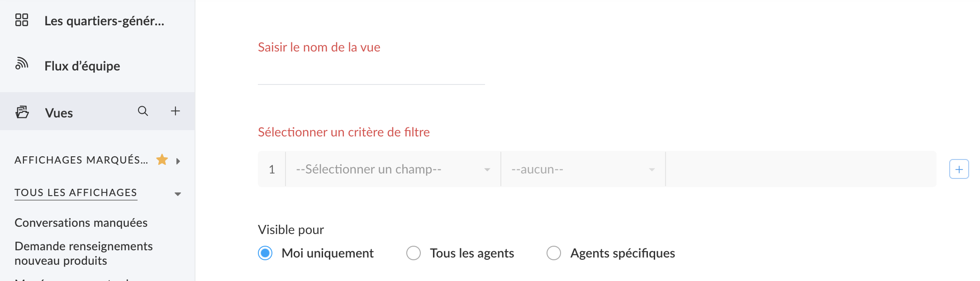Viewport: 980px width, 281px height.
Task: Open Demande renseignements nouveau produits view
Action: (84, 253)
